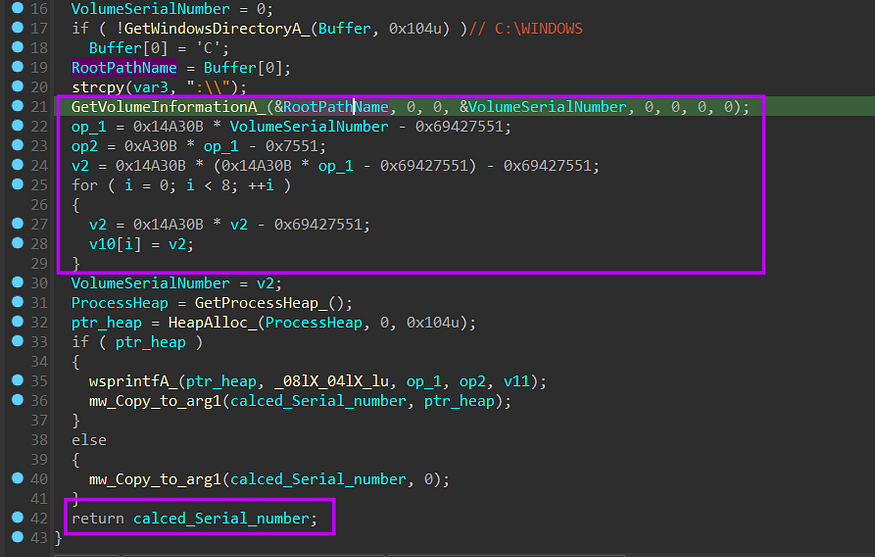The height and width of the screenshot is (557, 875).
Task: Toggle breakpoint dot on line 36
Action: tap(17, 400)
